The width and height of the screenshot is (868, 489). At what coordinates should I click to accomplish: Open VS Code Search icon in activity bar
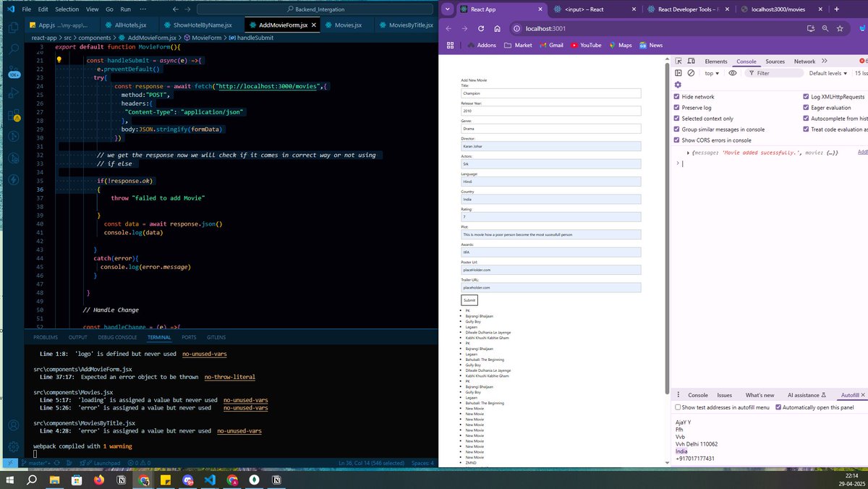tap(12, 49)
